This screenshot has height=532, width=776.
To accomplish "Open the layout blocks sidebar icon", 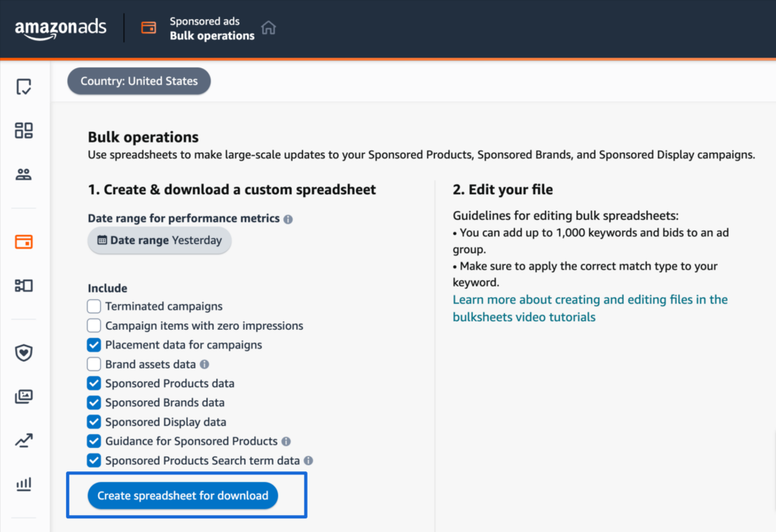I will (x=23, y=286).
